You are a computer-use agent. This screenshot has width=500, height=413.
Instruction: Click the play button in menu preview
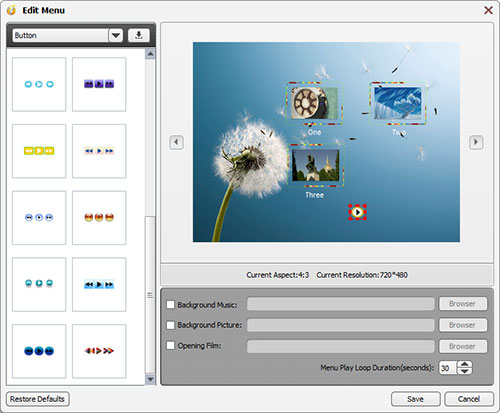(357, 212)
